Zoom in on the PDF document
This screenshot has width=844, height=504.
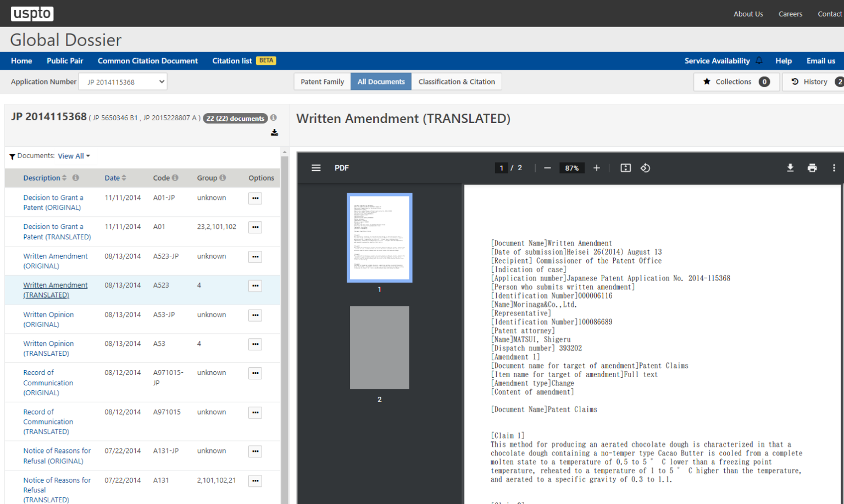[597, 168]
